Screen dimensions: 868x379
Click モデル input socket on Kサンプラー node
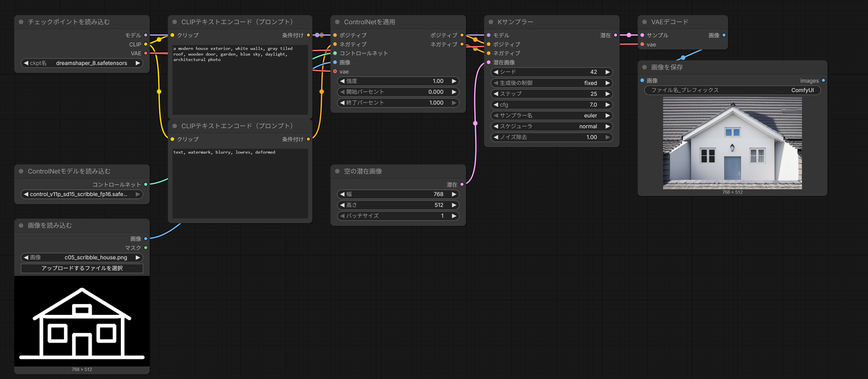coord(489,35)
